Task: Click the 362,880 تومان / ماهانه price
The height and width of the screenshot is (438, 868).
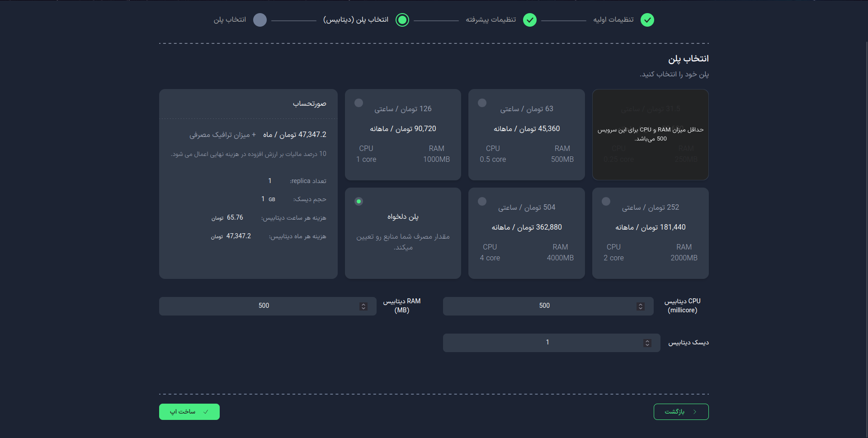Action: tap(527, 227)
